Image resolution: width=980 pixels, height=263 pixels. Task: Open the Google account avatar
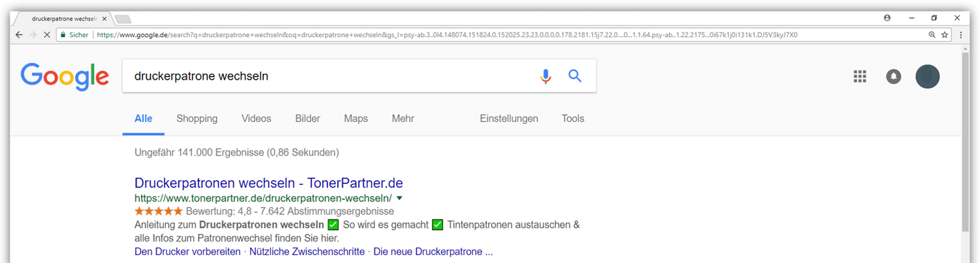pos(928,76)
